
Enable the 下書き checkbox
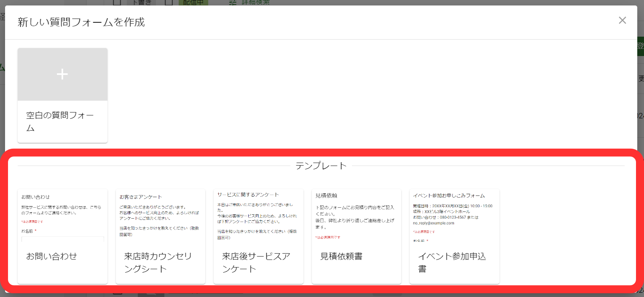pyautogui.click(x=117, y=2)
